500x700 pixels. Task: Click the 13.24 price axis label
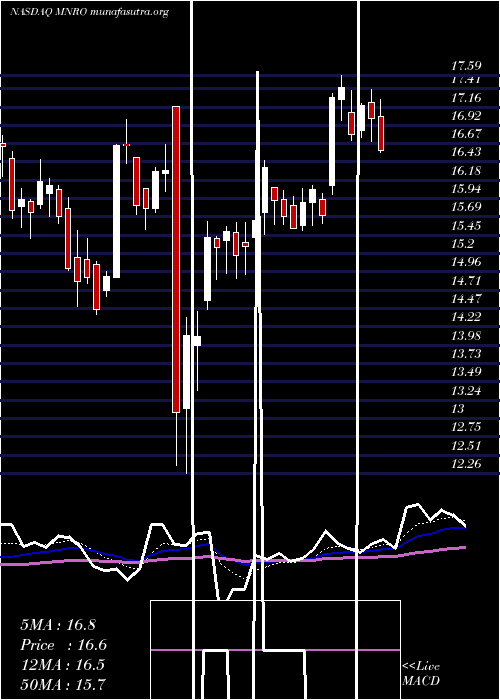[466, 391]
